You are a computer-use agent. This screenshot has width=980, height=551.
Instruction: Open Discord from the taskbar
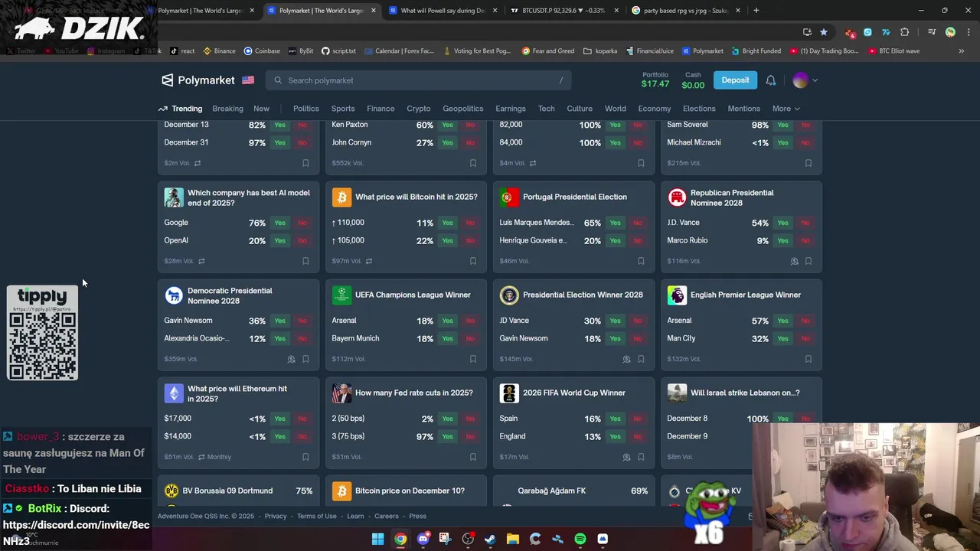tap(423, 539)
